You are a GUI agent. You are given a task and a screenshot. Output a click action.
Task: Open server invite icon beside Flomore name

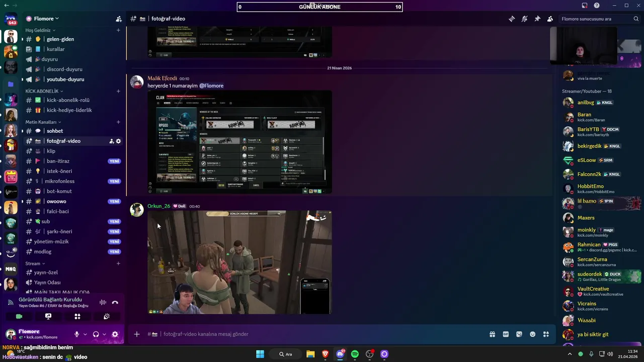tap(119, 19)
